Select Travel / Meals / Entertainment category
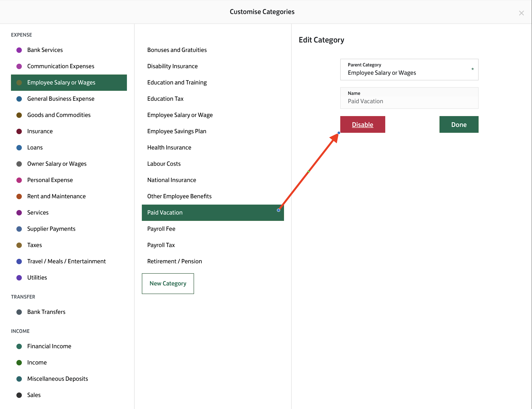This screenshot has height=409, width=532. click(69, 261)
